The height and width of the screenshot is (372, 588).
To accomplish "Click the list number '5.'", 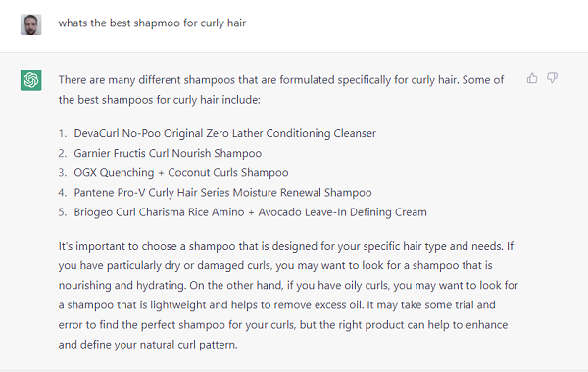I will tap(63, 212).
